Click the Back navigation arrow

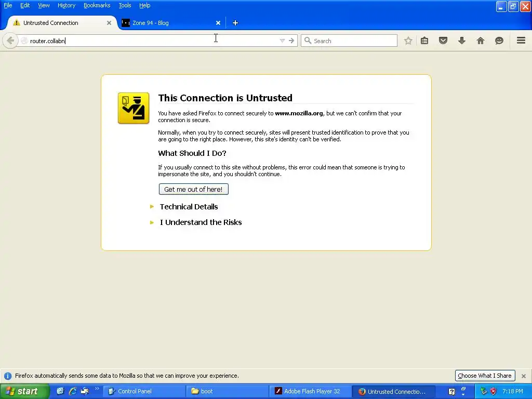pos(10,41)
